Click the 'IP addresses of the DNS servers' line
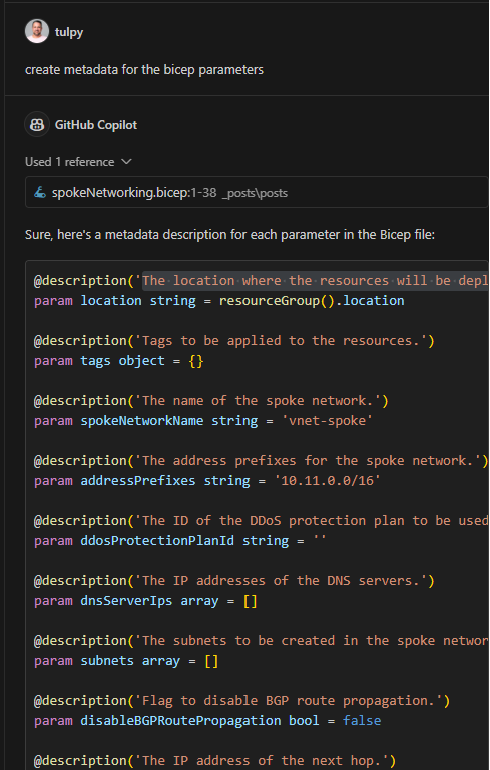 coord(234,580)
